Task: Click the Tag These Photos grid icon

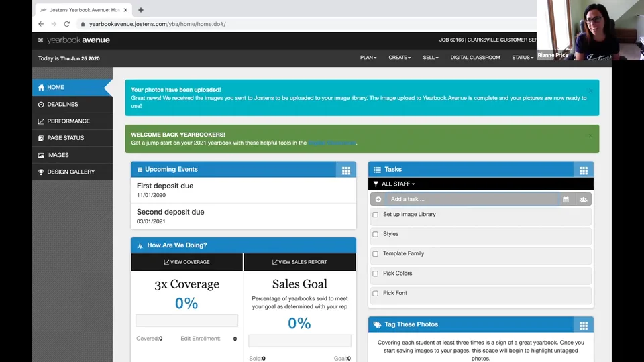Action: click(x=583, y=326)
